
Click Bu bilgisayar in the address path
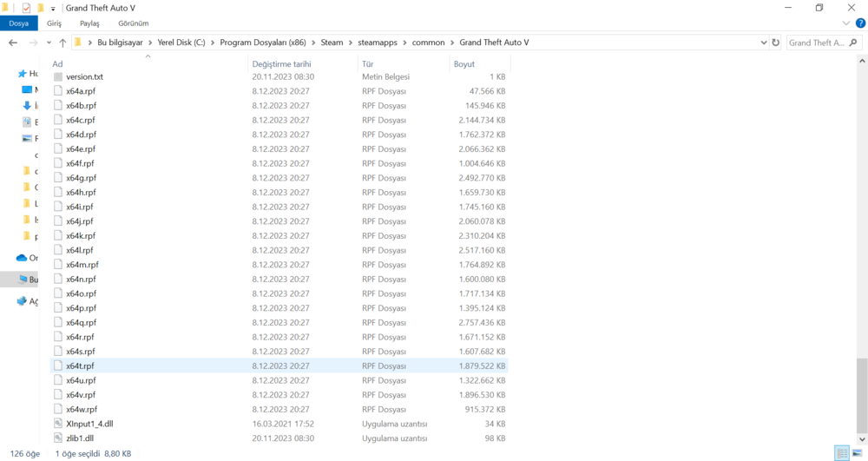120,42
